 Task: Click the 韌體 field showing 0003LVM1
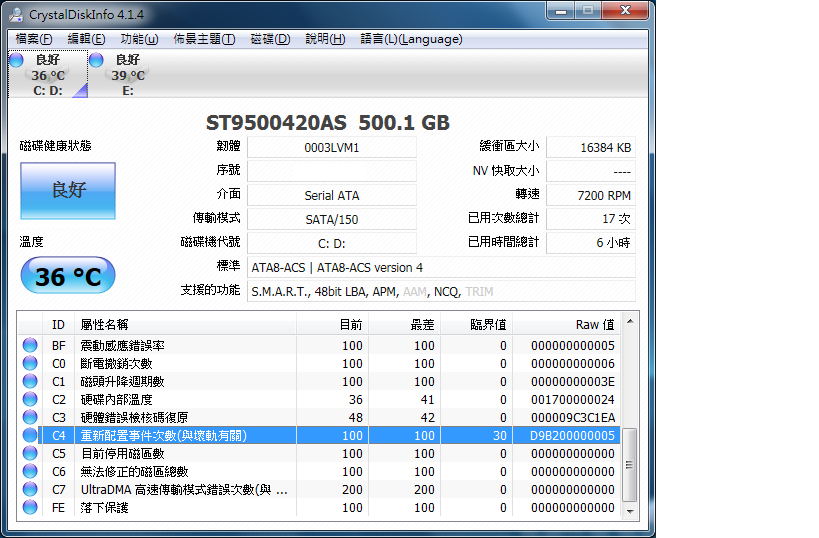(332, 147)
